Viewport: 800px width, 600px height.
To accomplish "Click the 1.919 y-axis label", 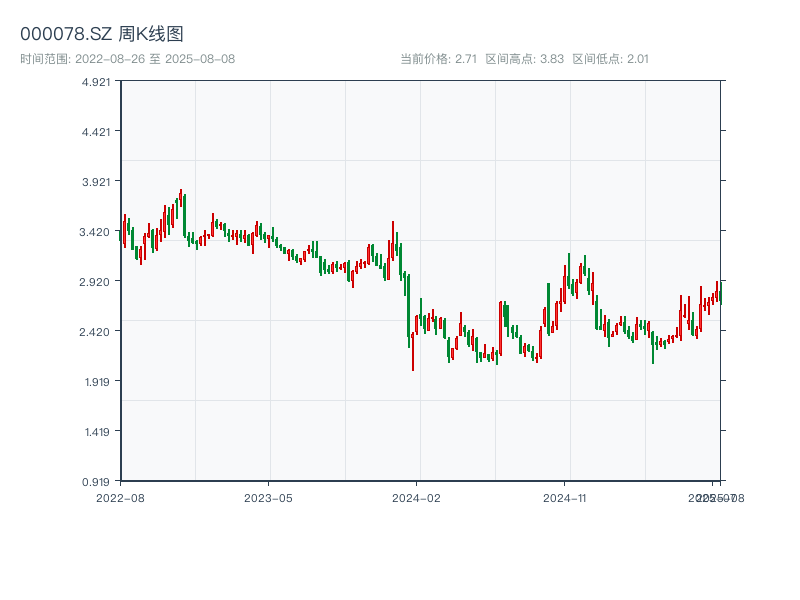I will pyautogui.click(x=96, y=382).
